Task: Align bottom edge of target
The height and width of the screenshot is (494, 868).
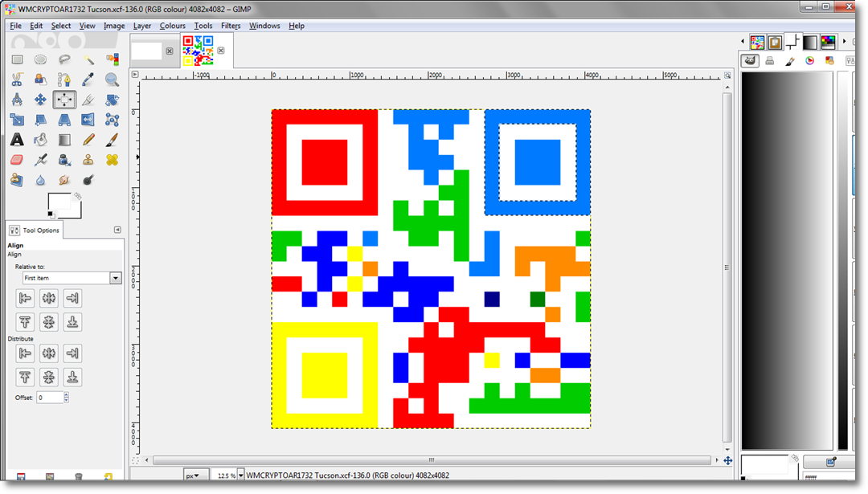Action: pos(72,322)
